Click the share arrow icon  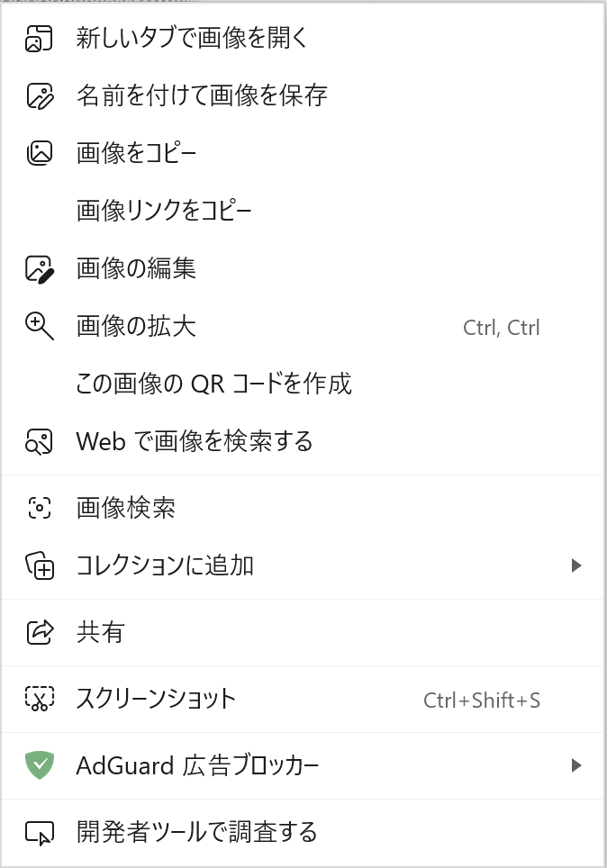(x=40, y=632)
